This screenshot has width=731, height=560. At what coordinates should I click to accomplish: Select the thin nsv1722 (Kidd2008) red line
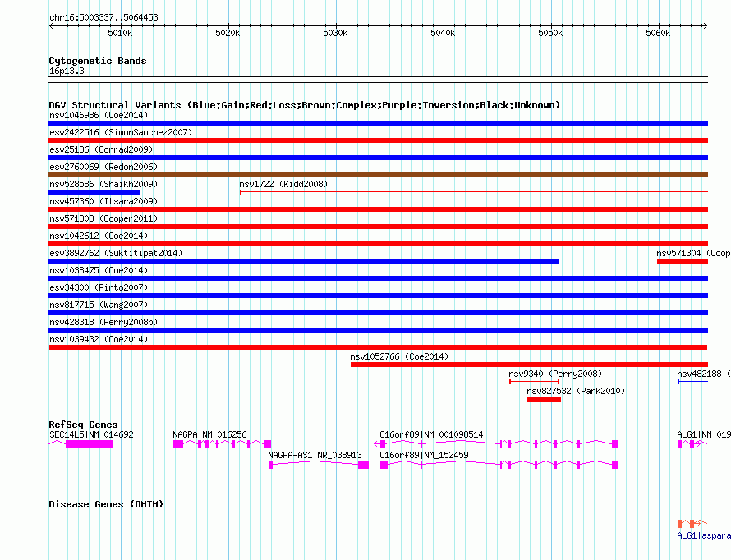[x=474, y=192]
